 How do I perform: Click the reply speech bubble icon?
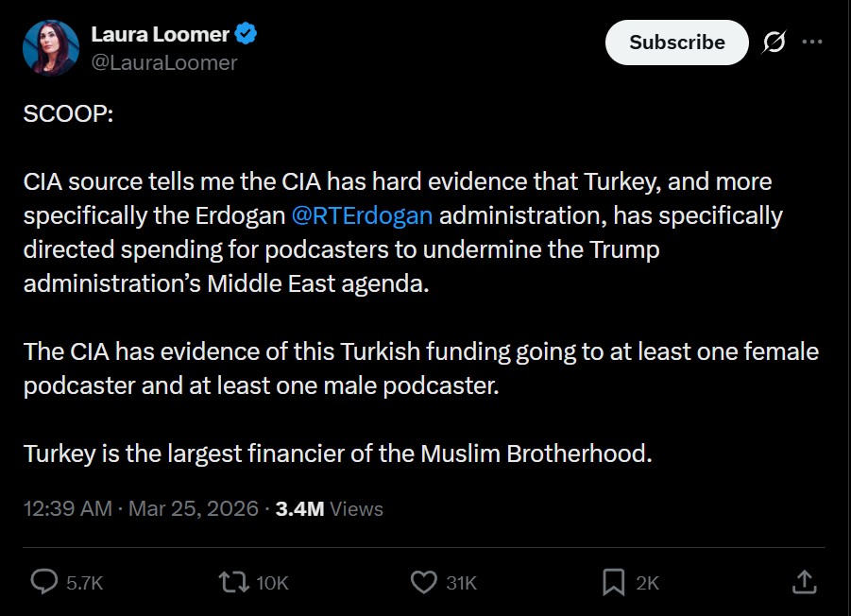(x=43, y=582)
